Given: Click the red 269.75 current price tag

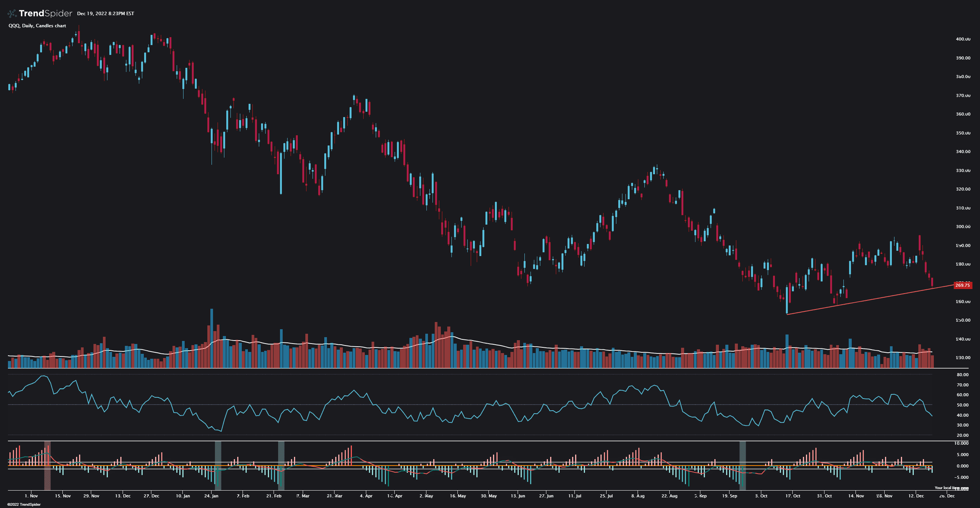Looking at the screenshot, I should click(963, 285).
